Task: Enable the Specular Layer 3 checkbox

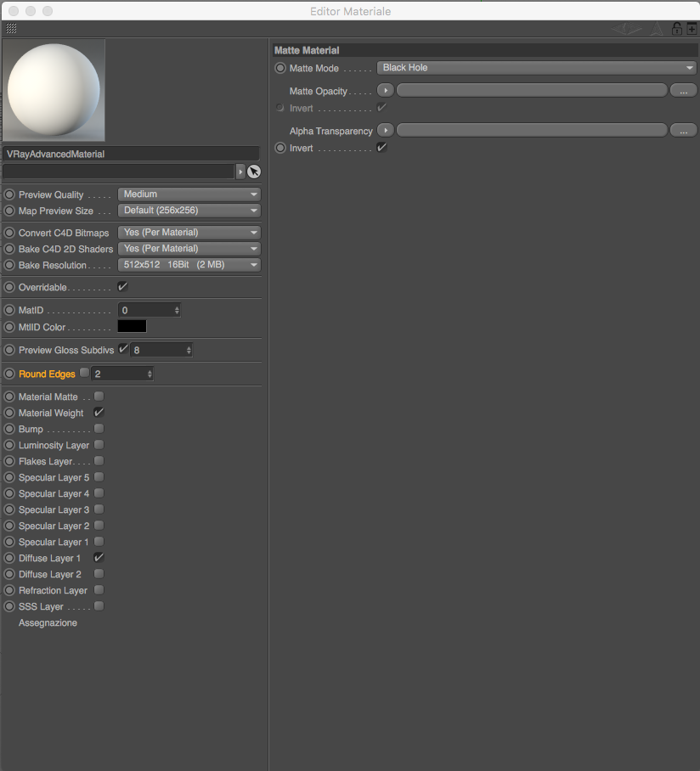Action: tap(99, 509)
